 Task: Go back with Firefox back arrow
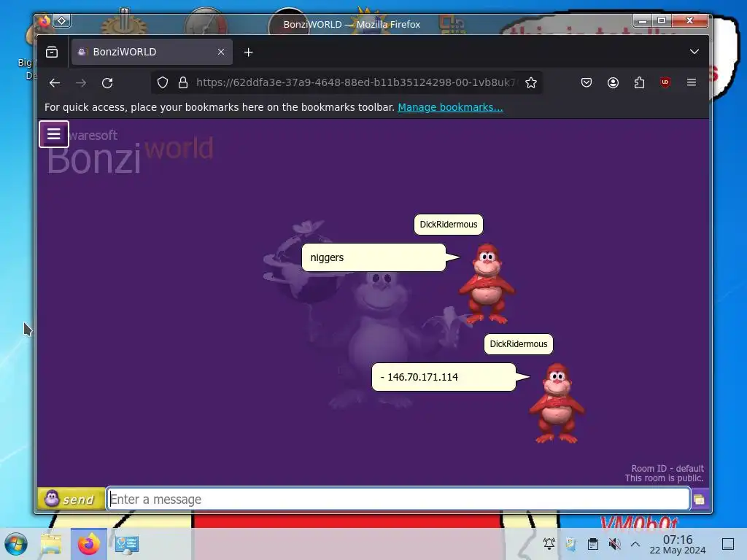coord(55,83)
